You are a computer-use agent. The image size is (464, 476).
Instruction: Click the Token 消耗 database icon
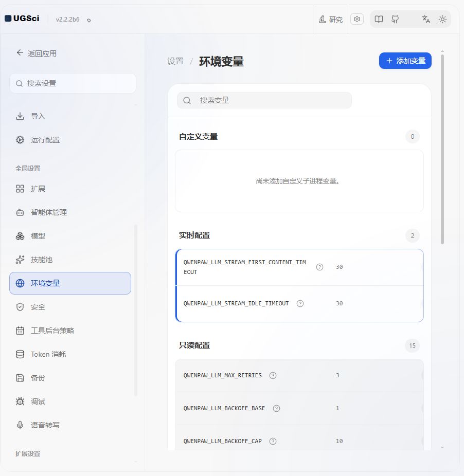click(20, 354)
